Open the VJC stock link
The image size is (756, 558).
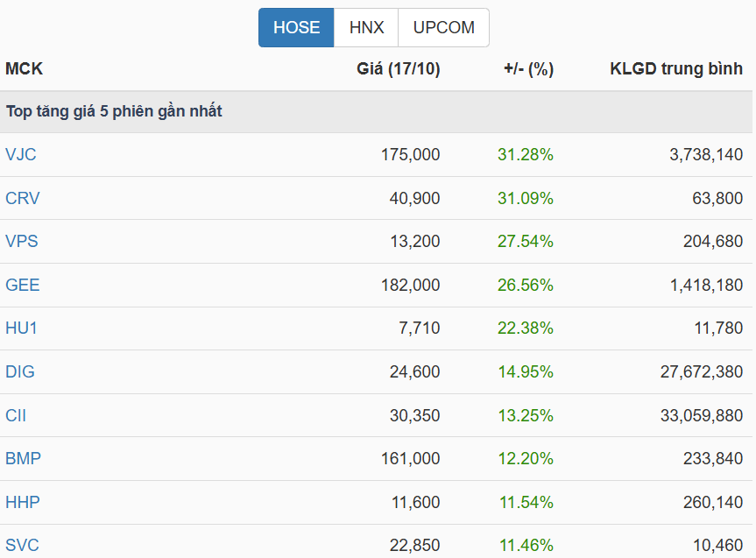pyautogui.click(x=21, y=154)
